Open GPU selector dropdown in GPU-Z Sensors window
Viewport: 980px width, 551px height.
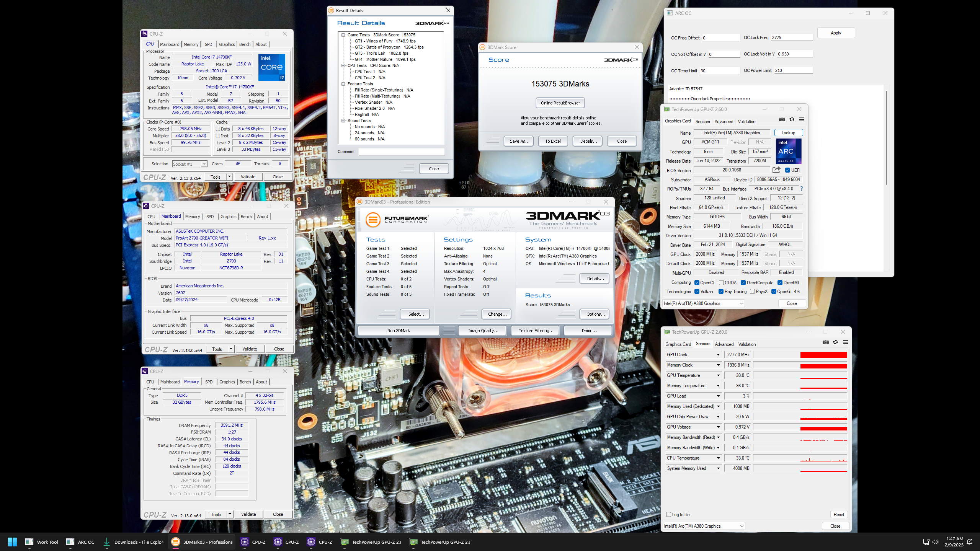point(704,526)
